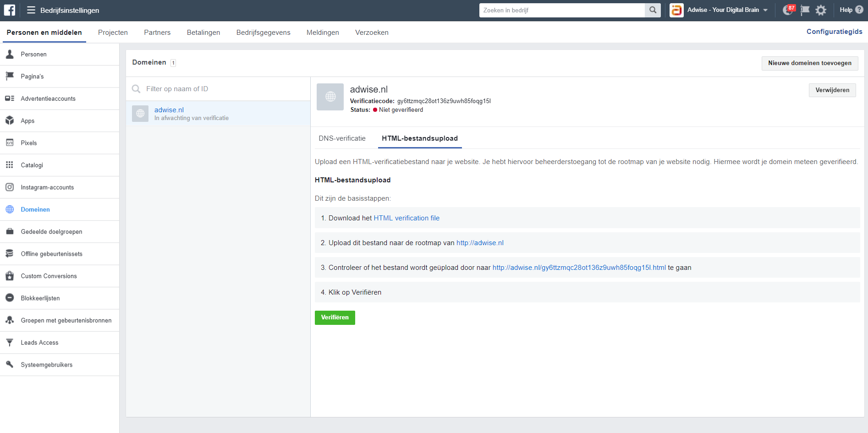
Task: Open the notifications bell with 87 alerts
Action: [x=787, y=10]
